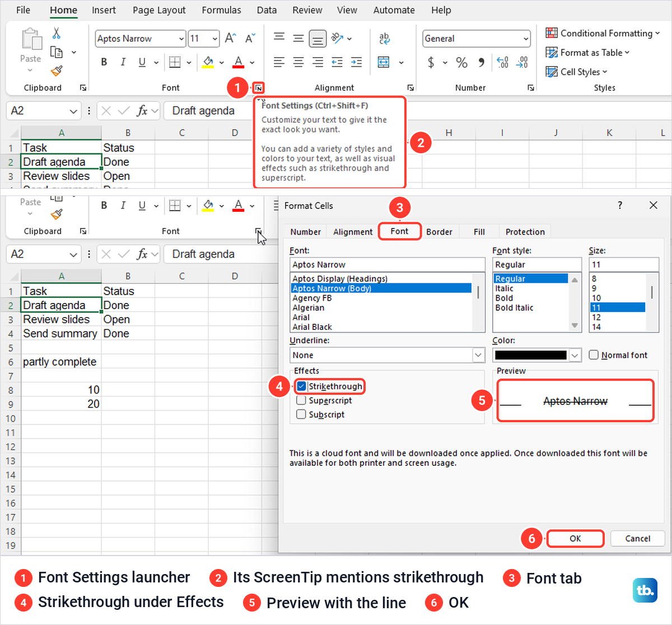
Task: Switch to Protection tab in Format Cells
Action: [x=525, y=232]
